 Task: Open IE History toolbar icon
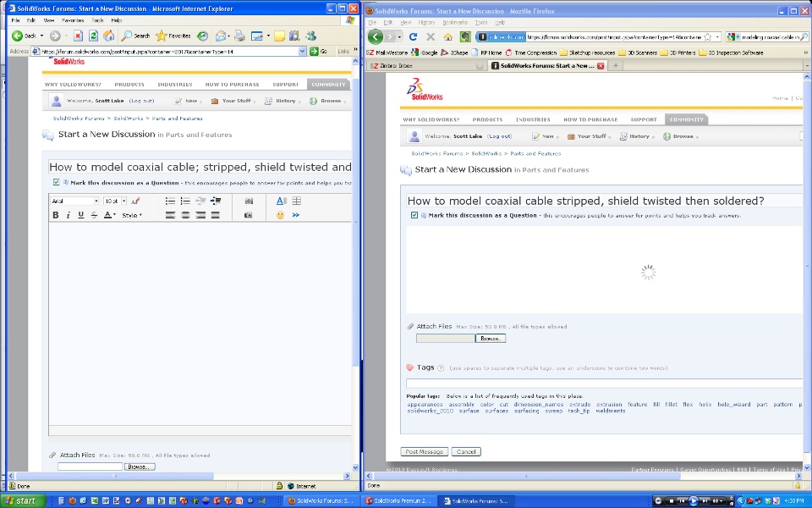202,36
